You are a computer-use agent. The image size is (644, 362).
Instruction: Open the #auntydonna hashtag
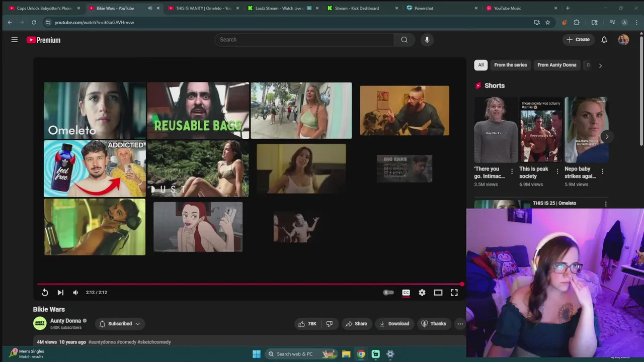point(102,342)
